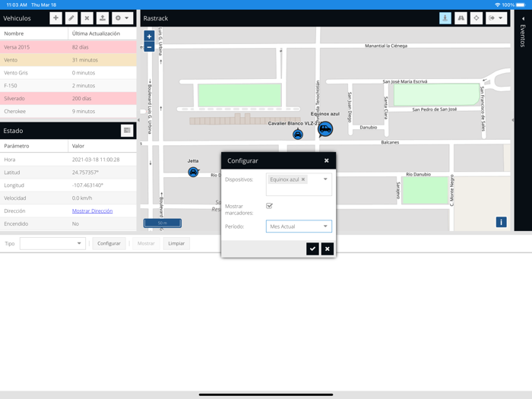Select Versa 2015 vehicle row
The width and height of the screenshot is (532, 399).
pyautogui.click(x=68, y=47)
